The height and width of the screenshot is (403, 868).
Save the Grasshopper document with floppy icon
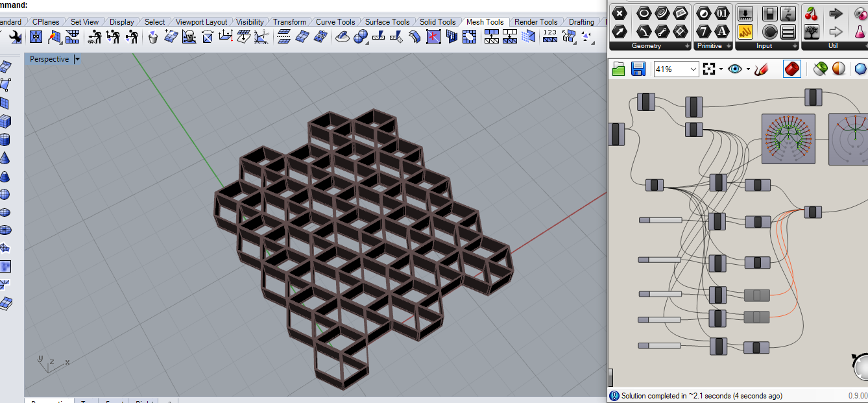pos(638,69)
